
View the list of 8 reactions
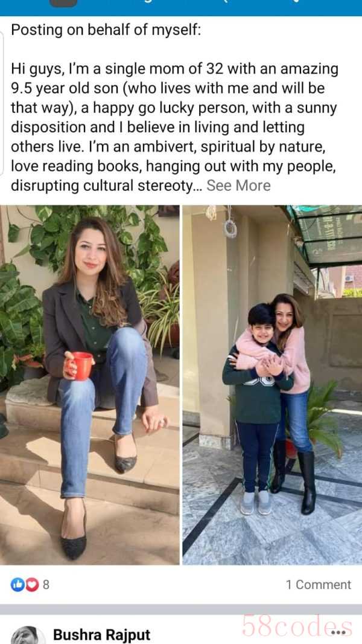coord(45,584)
